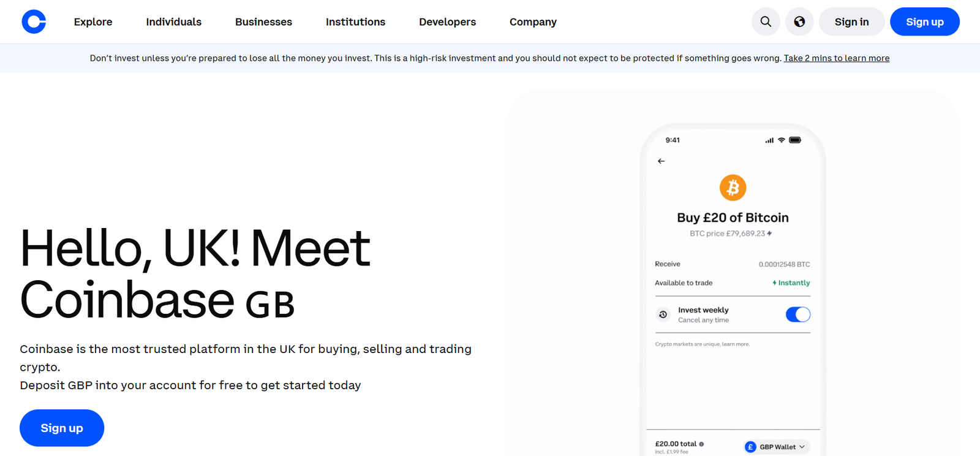Open Take 2 mins to learn more link
This screenshot has width=980, height=456.
coord(837,58)
